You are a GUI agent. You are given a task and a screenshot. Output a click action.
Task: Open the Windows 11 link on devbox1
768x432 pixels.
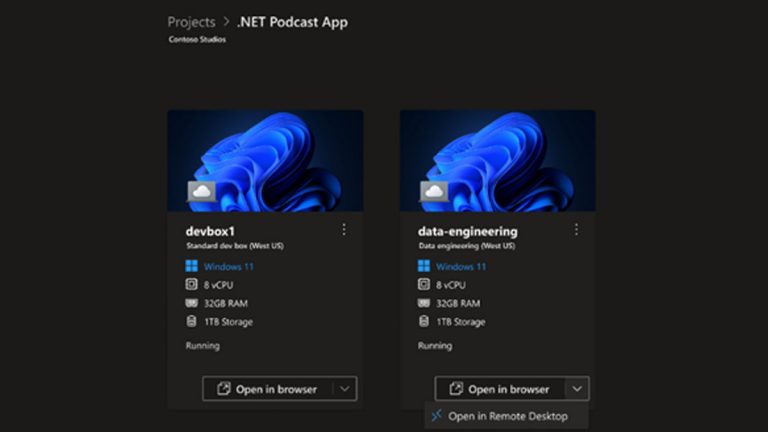coord(229,266)
